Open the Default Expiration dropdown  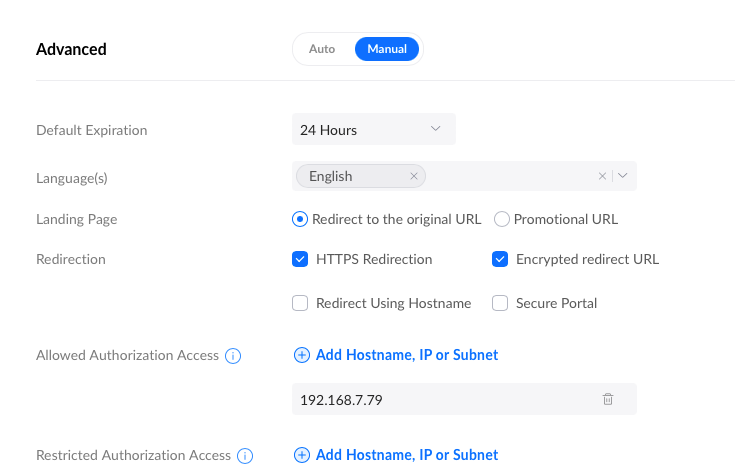[x=373, y=130]
